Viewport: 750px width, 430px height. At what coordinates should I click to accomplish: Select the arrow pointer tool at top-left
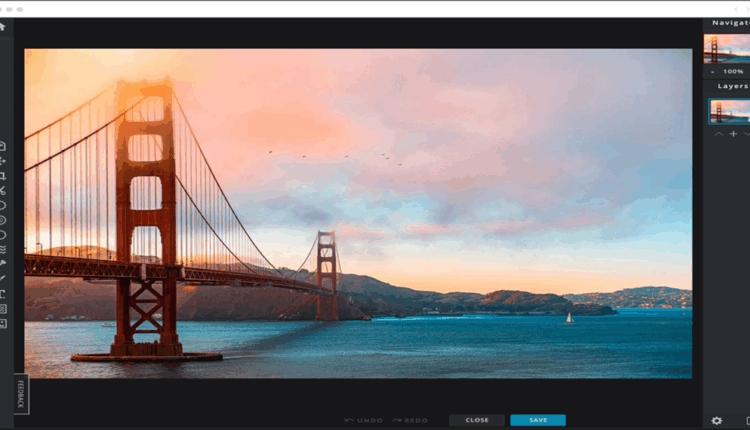[x=4, y=27]
